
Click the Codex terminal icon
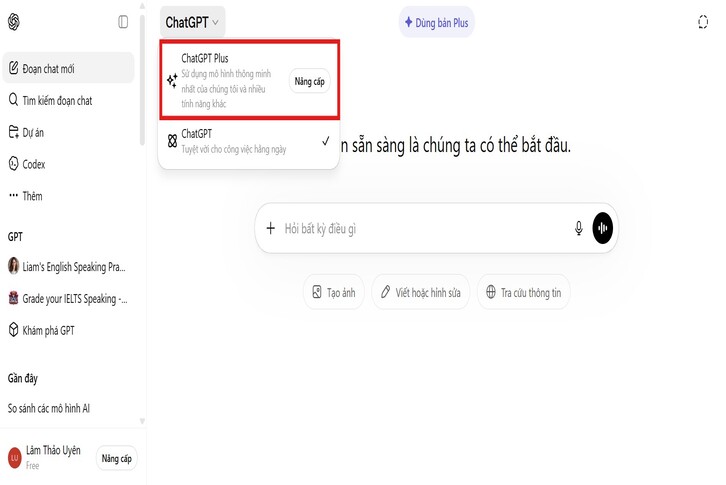(x=13, y=164)
